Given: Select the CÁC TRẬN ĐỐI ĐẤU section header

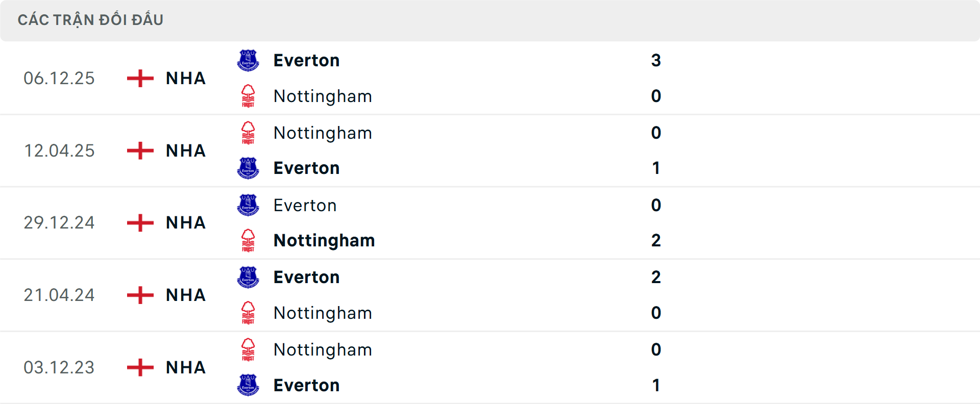Looking at the screenshot, I should [x=91, y=19].
